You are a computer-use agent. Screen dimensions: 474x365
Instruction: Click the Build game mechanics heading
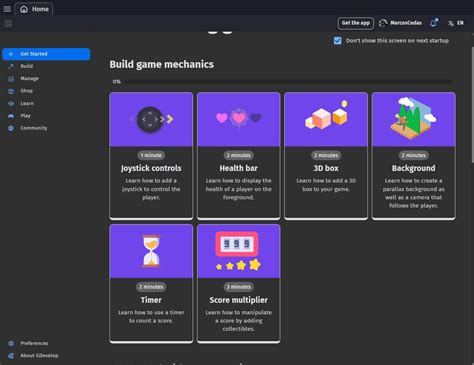point(162,64)
